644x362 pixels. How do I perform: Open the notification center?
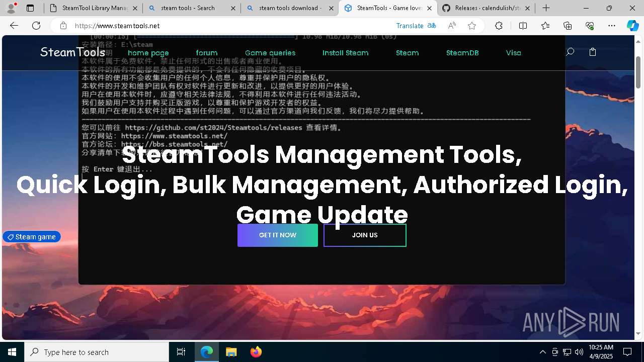[x=627, y=352]
